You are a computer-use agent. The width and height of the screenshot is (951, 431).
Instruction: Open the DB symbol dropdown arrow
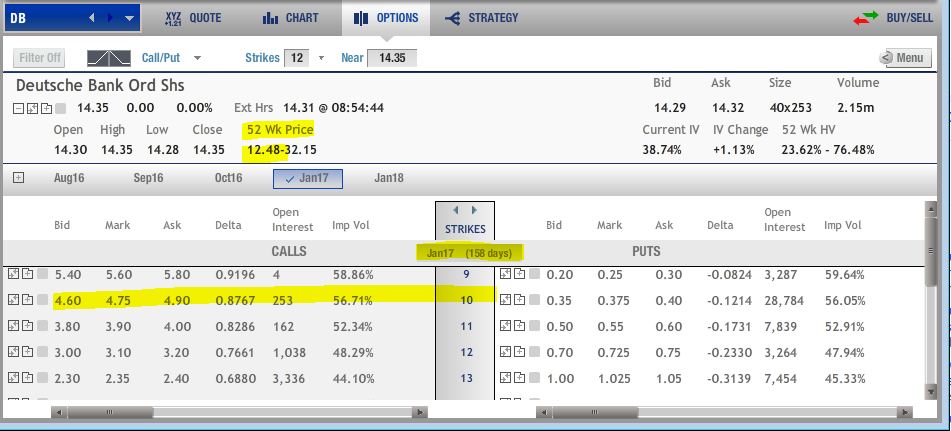(x=129, y=18)
